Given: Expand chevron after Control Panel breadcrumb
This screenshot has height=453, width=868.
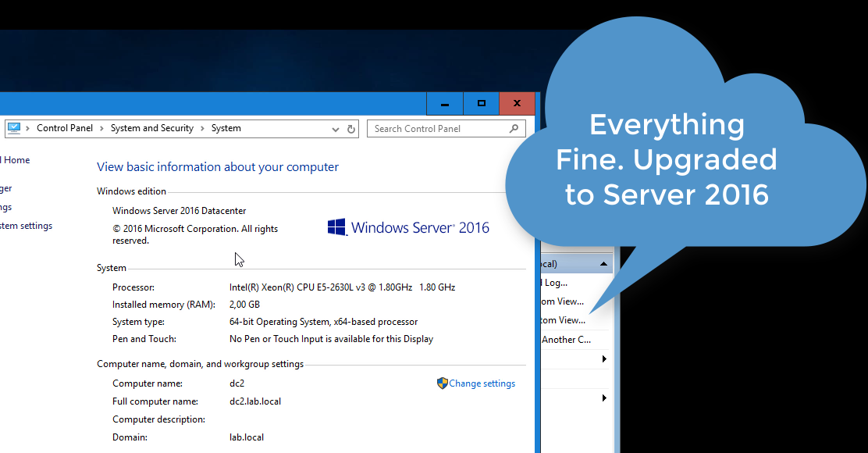Looking at the screenshot, I should (x=101, y=128).
